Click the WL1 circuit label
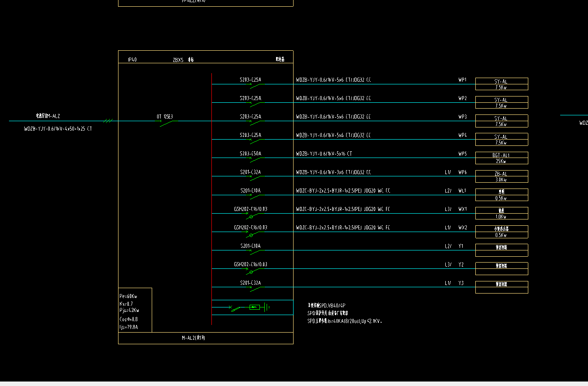 pyautogui.click(x=462, y=191)
